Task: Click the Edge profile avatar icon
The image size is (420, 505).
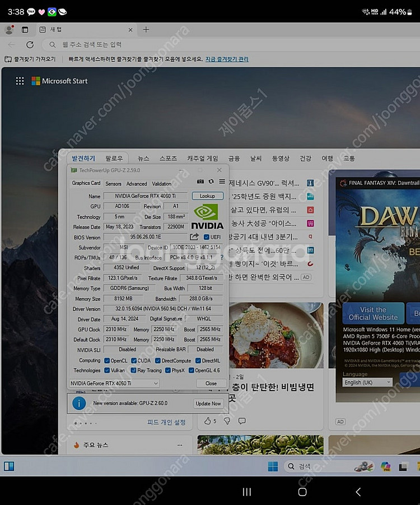Action: pos(10,30)
